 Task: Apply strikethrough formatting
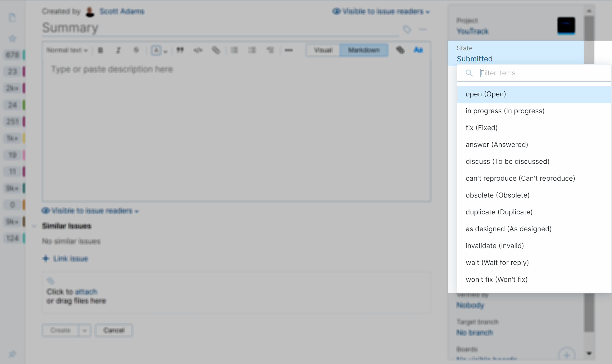coord(136,50)
